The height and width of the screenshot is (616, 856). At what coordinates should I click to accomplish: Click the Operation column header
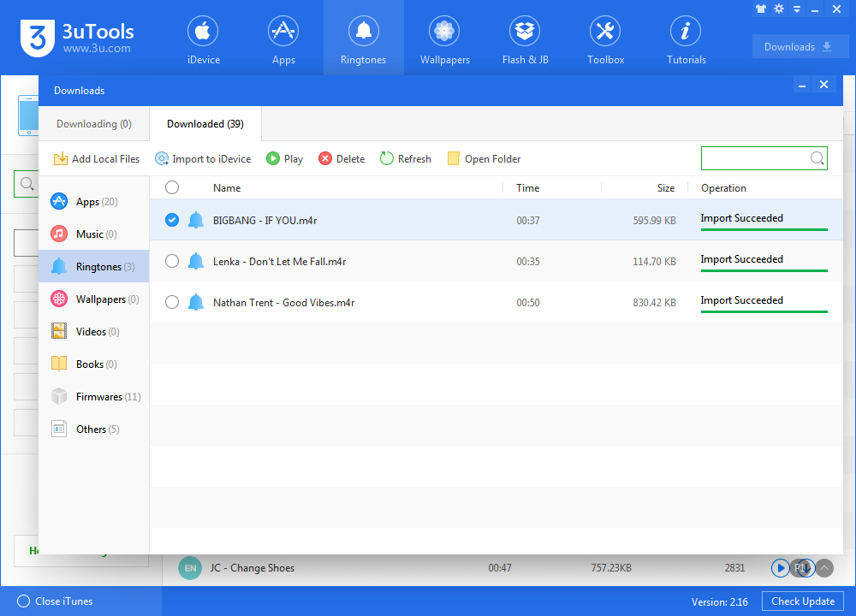pos(723,188)
